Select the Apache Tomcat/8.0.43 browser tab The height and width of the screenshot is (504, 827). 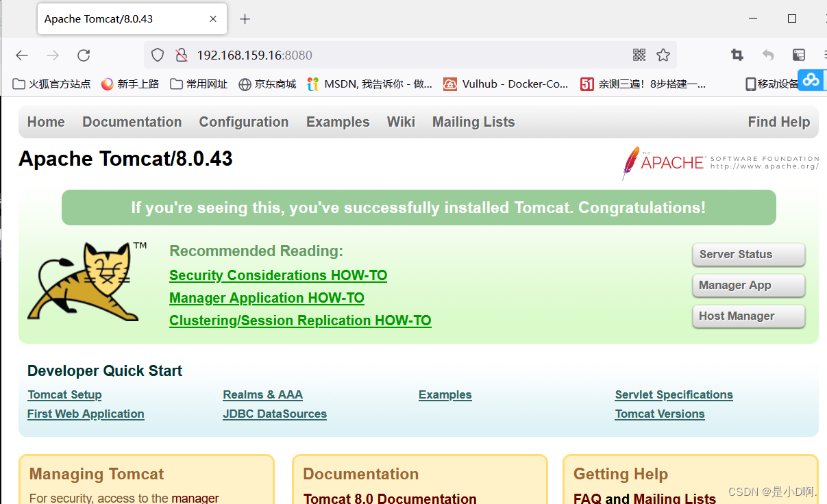click(x=132, y=19)
